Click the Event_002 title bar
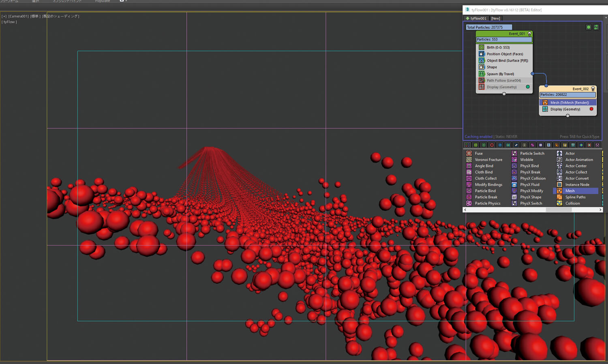 point(567,89)
